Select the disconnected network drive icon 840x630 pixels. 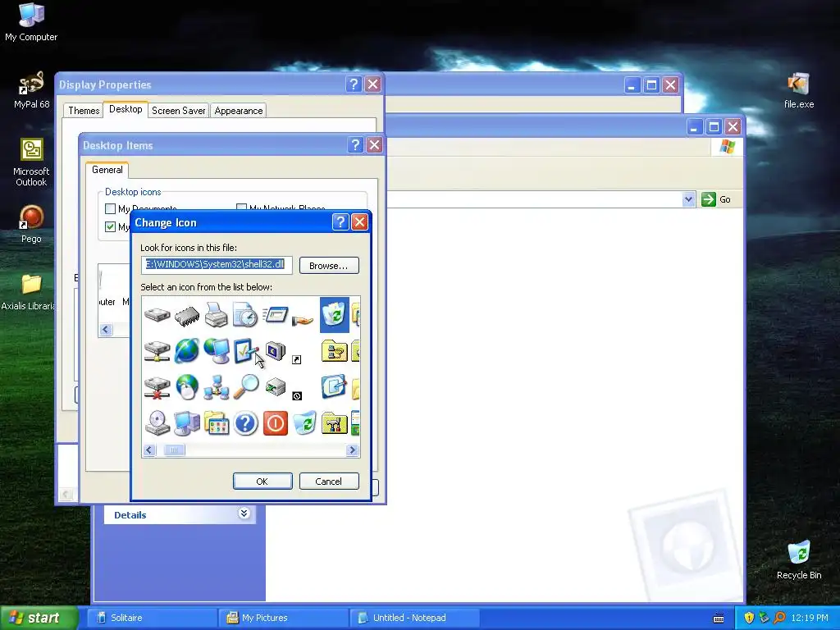[157, 387]
